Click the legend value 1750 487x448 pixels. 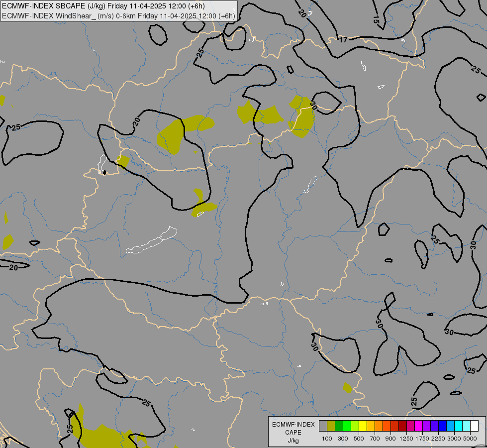(x=422, y=439)
